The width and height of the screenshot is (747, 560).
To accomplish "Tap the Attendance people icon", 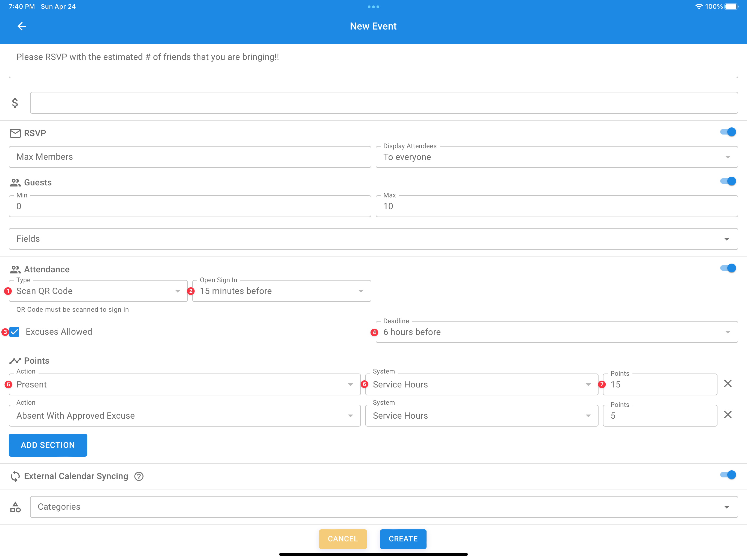I will pyautogui.click(x=15, y=270).
